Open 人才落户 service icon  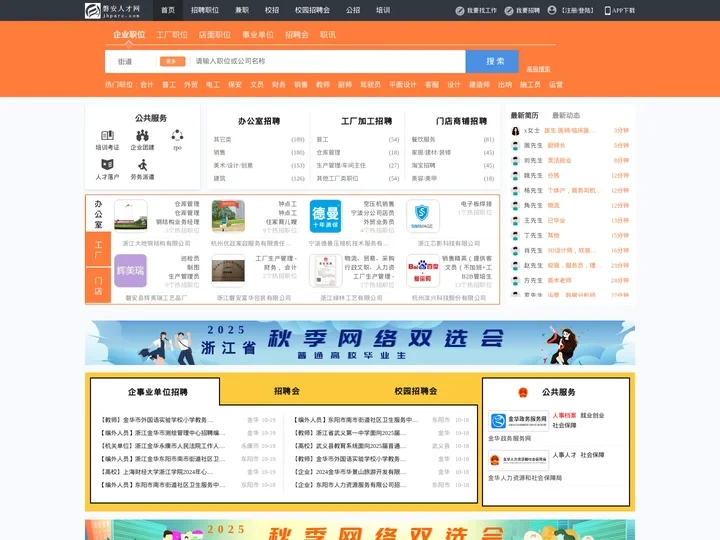point(107,164)
